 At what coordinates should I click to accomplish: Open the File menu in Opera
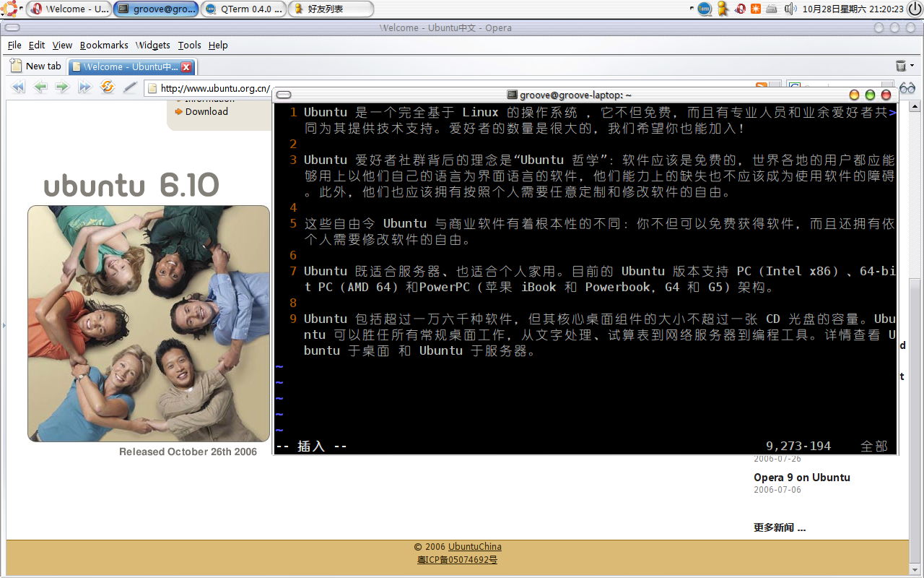(x=14, y=45)
